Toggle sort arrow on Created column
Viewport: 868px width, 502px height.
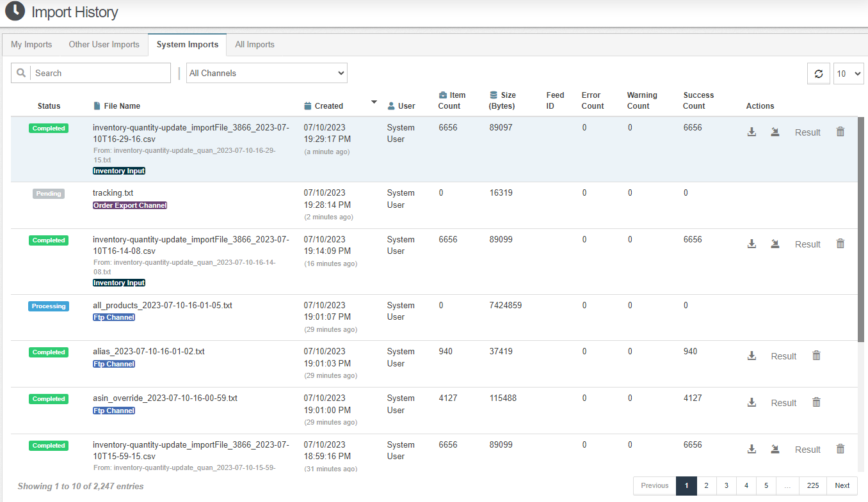tap(374, 102)
